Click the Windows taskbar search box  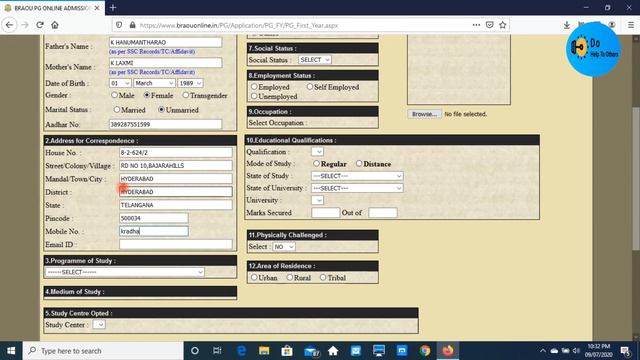point(103,351)
